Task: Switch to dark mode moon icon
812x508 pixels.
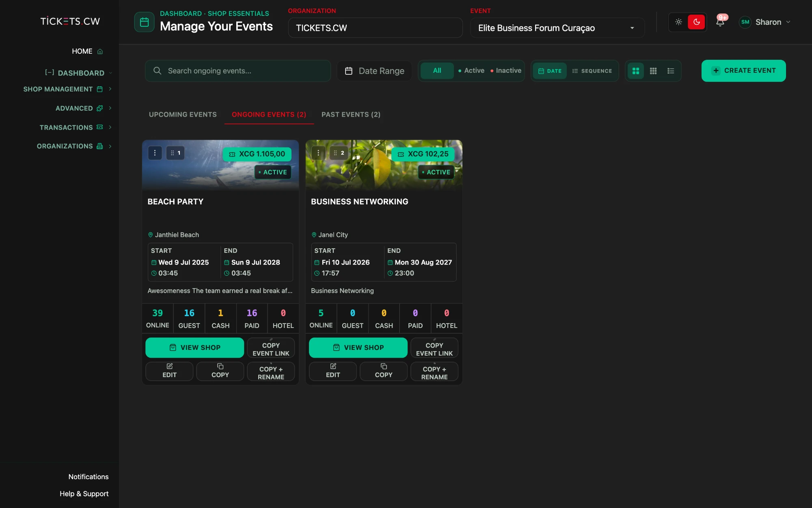Action: pyautogui.click(x=696, y=22)
